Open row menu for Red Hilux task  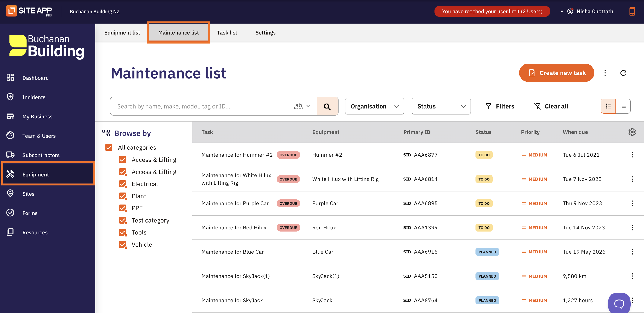632,227
